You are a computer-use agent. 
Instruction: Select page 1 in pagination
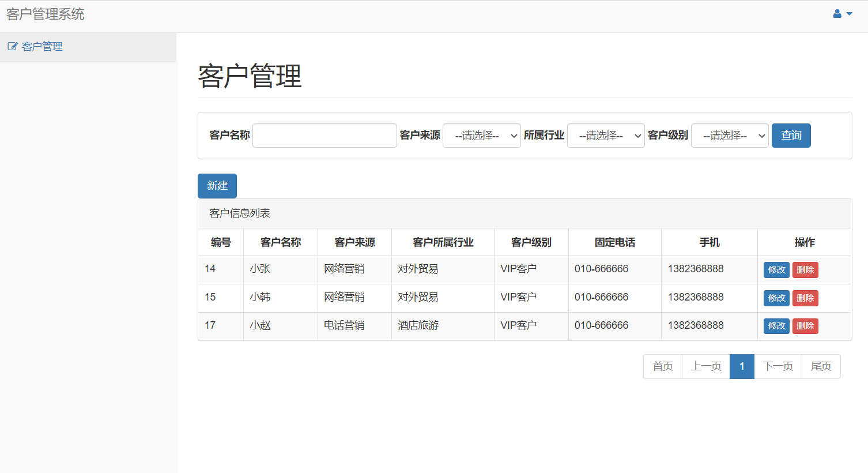pos(742,366)
